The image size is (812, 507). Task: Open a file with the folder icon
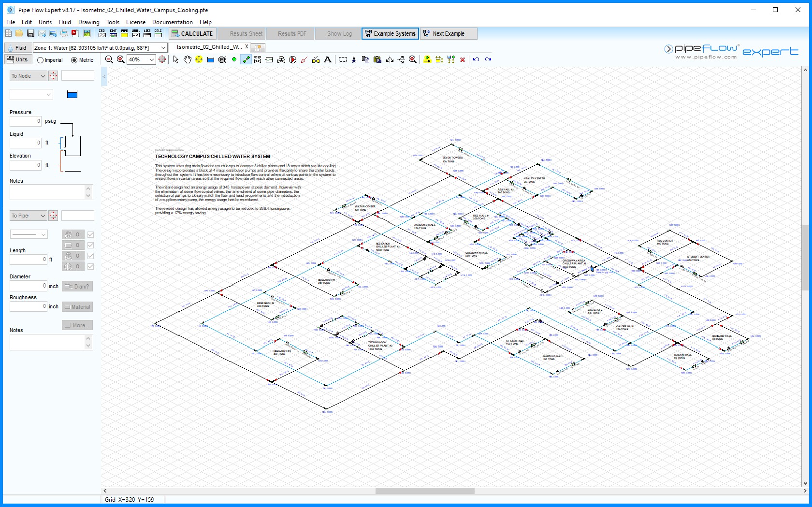tap(19, 33)
